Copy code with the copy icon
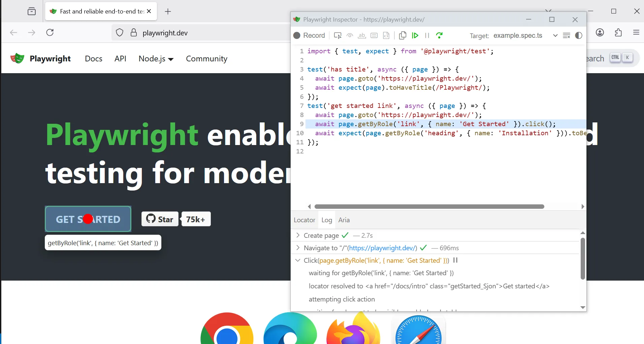This screenshot has height=344, width=644. pyautogui.click(x=402, y=35)
